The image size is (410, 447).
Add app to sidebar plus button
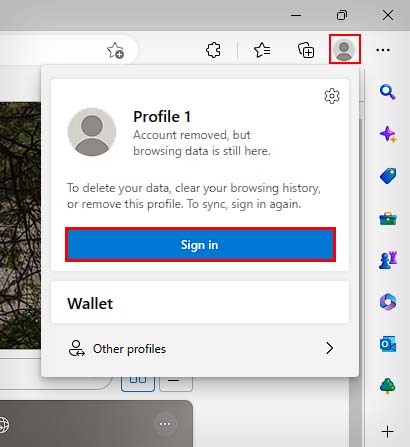click(387, 432)
